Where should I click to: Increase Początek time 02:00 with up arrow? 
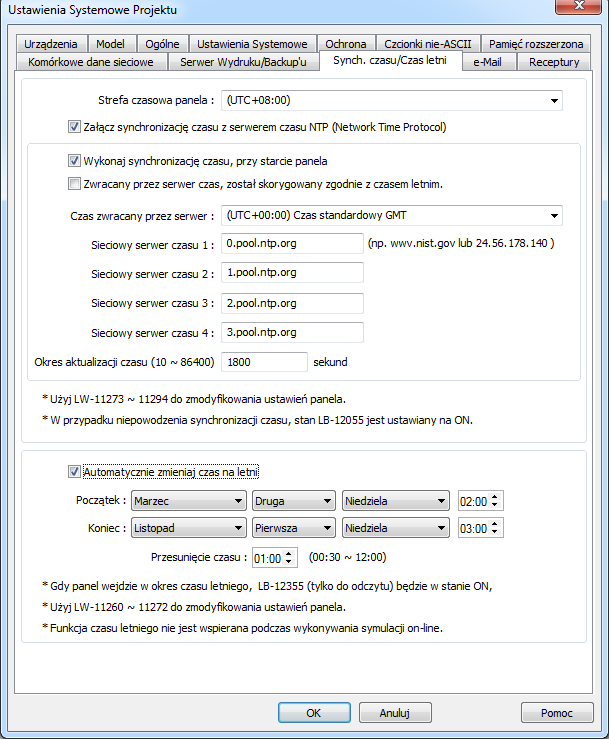click(x=494, y=497)
